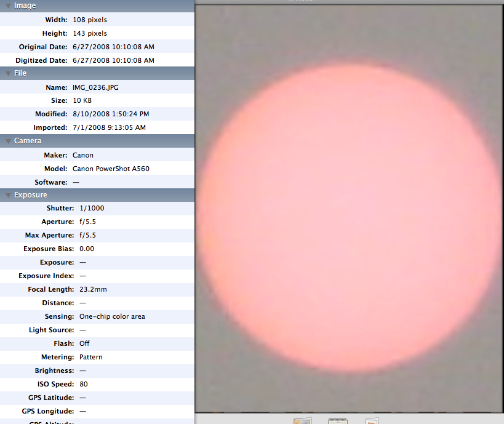
Task: Select the Canon PowerShot A560 model value
Action: [111, 169]
